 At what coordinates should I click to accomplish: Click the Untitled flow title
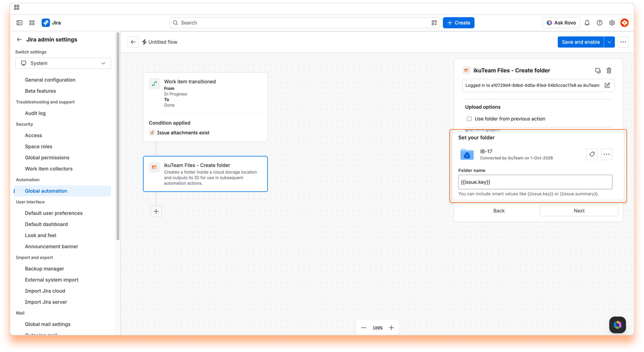pos(163,42)
